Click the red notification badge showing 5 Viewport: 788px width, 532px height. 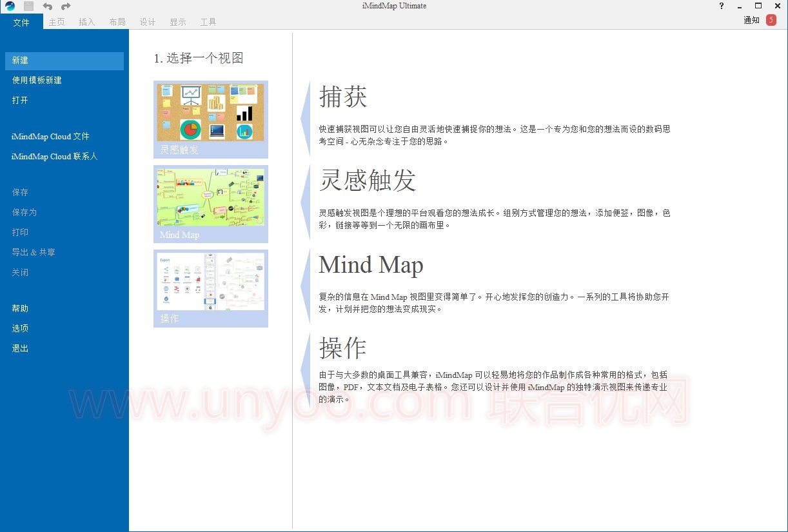click(771, 20)
